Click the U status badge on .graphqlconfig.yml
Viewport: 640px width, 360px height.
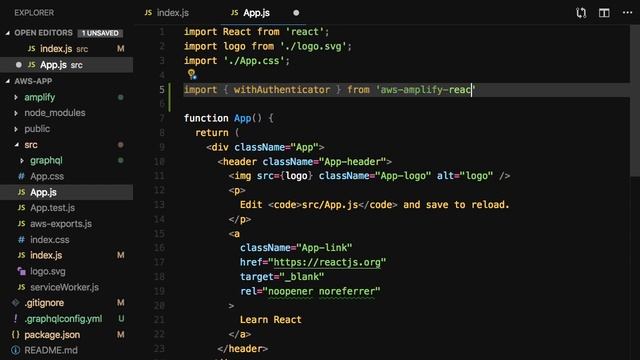(121, 319)
